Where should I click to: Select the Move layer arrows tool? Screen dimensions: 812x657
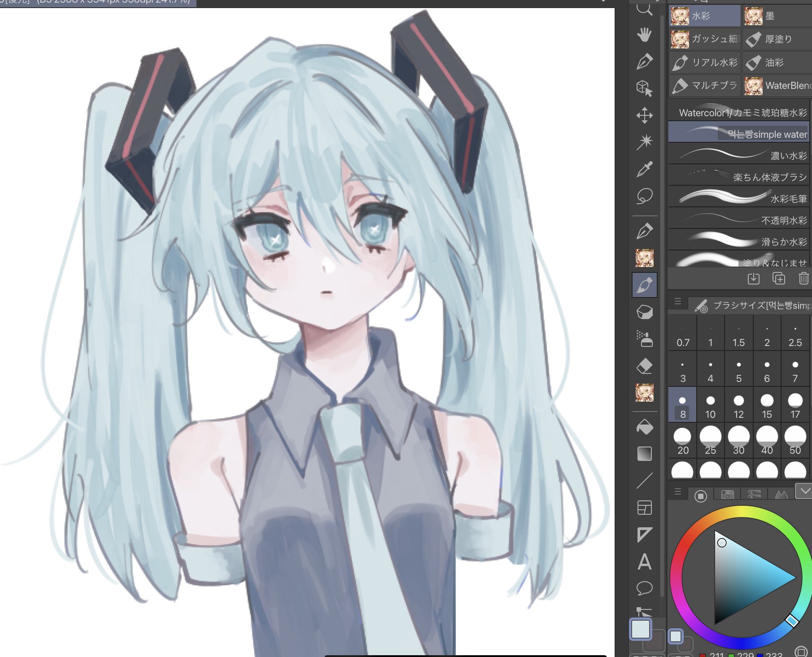(645, 115)
